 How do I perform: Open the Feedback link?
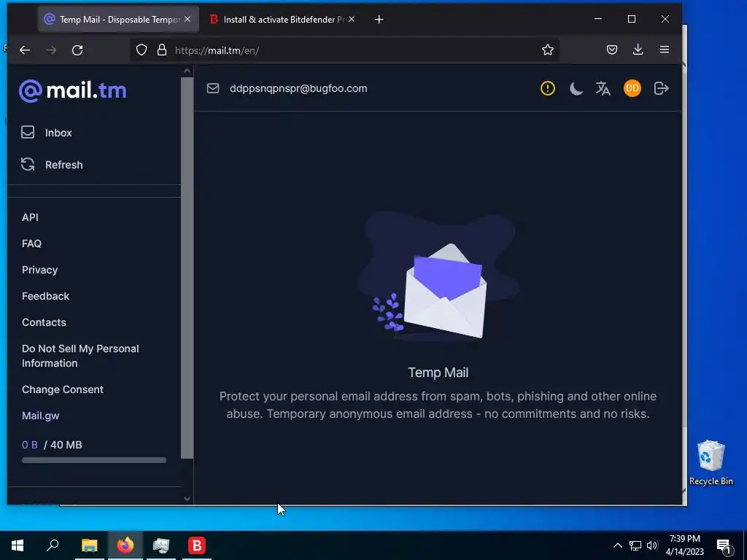pyautogui.click(x=45, y=296)
